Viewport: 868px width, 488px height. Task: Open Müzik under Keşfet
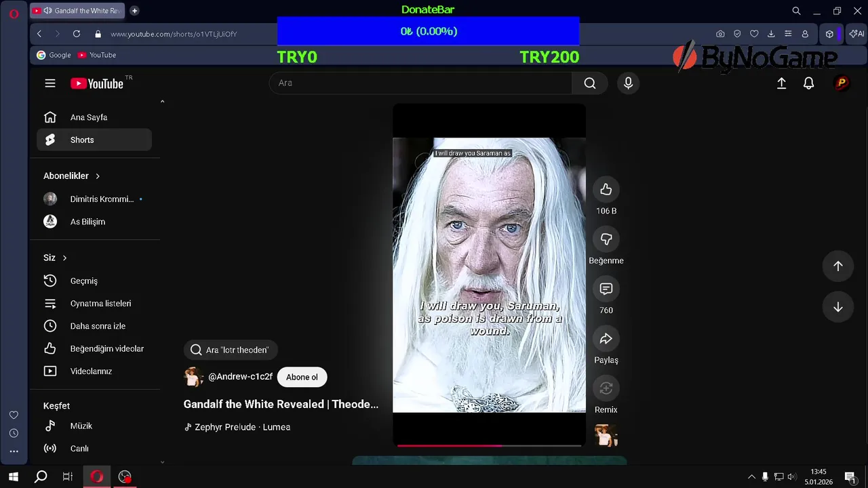point(94,426)
